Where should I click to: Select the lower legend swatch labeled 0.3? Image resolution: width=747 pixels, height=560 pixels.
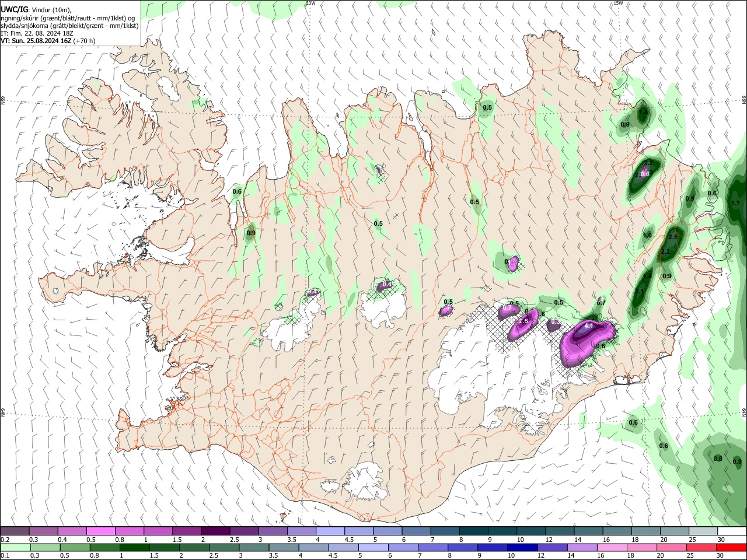coord(45,548)
